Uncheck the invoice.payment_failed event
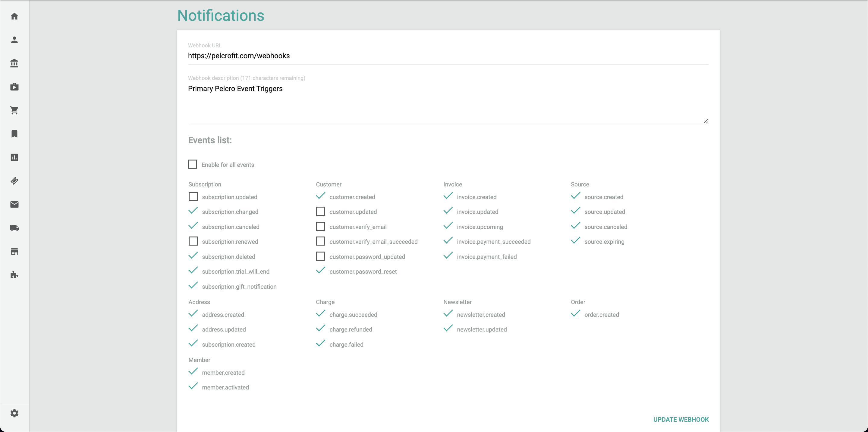The width and height of the screenshot is (868, 432). (x=448, y=256)
